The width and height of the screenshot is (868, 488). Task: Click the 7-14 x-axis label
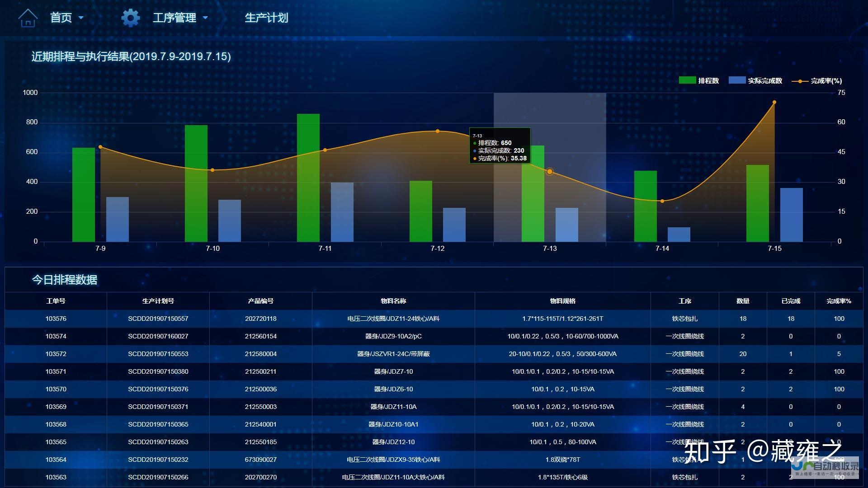click(662, 249)
